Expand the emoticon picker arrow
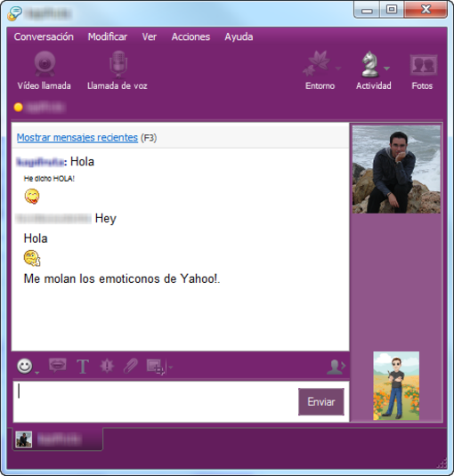Screen dimensions: 454x476 (36, 373)
